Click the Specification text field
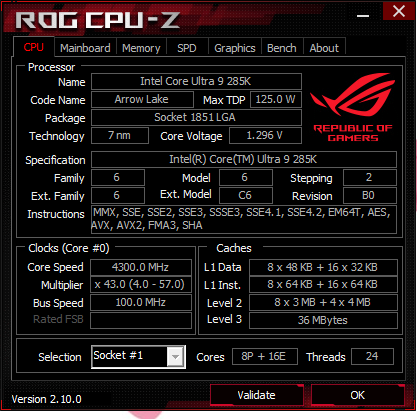The width and height of the screenshot is (417, 419). [x=244, y=159]
